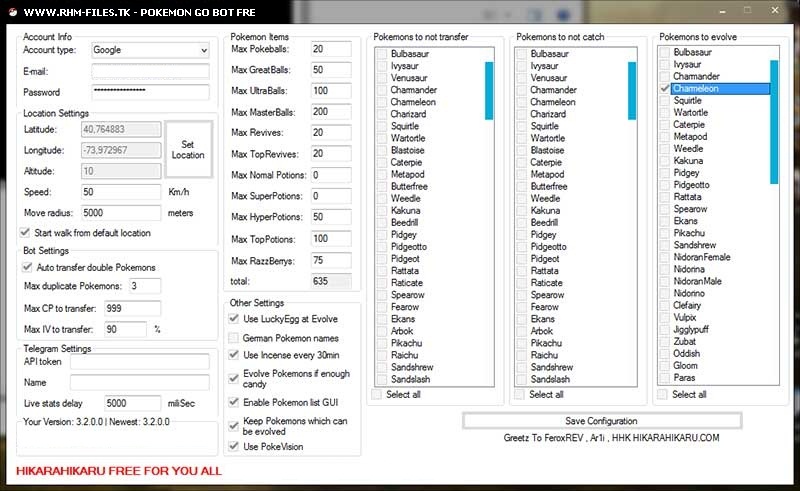Check Bulbasaur in Pokemons to not transfer
The width and height of the screenshot is (800, 491).
[x=382, y=54]
